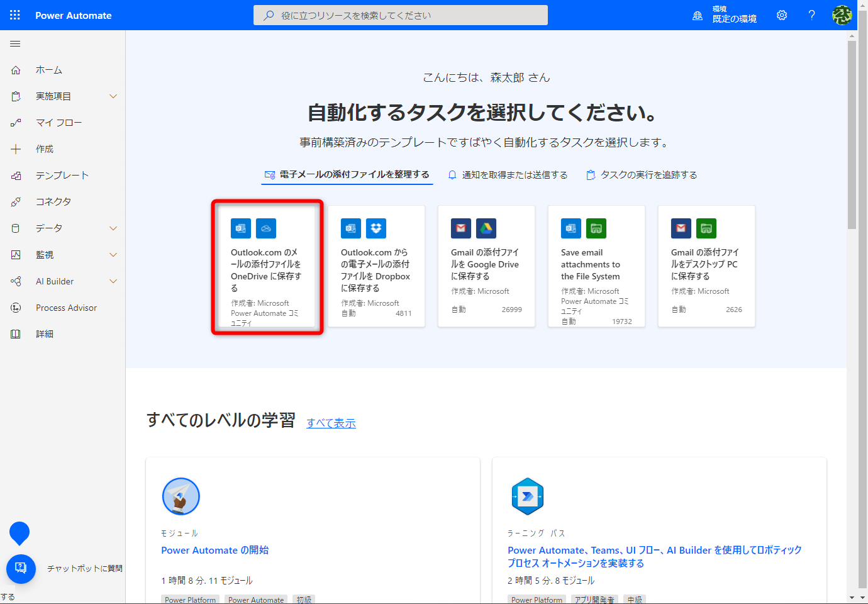
Task: Click the 作成 plus icon
Action: pyautogui.click(x=15, y=148)
